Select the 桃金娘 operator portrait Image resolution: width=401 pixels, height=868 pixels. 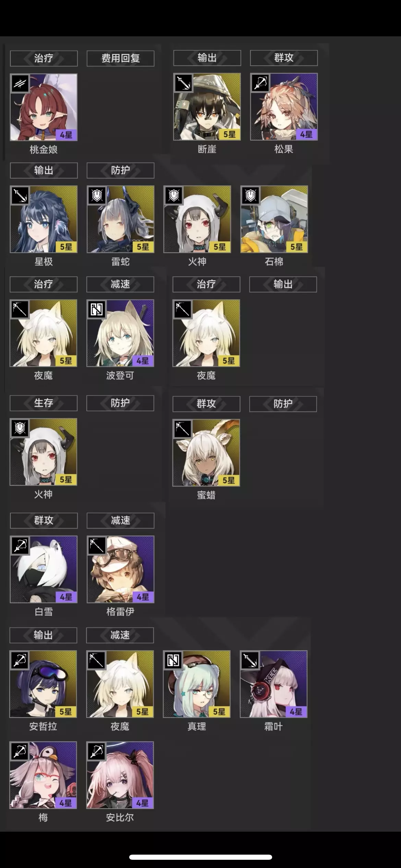click(44, 107)
